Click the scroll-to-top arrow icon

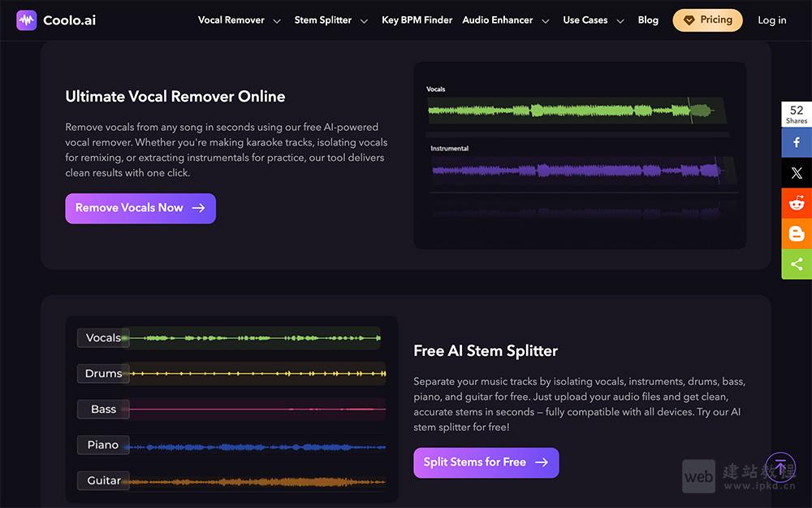pyautogui.click(x=780, y=467)
